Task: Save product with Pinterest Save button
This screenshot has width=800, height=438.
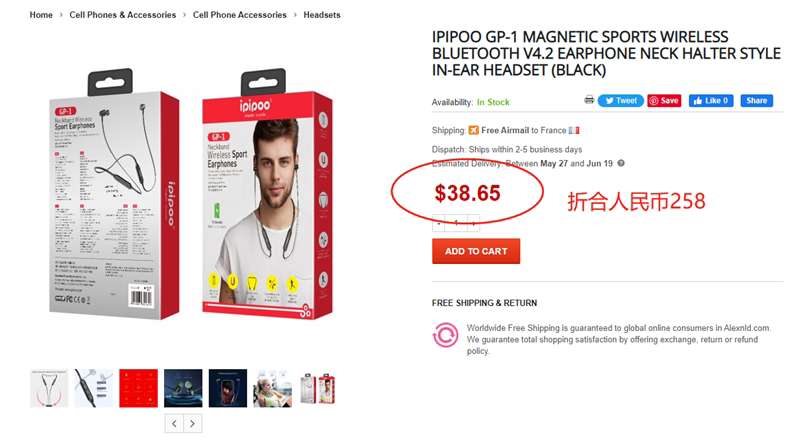Action: (x=664, y=101)
